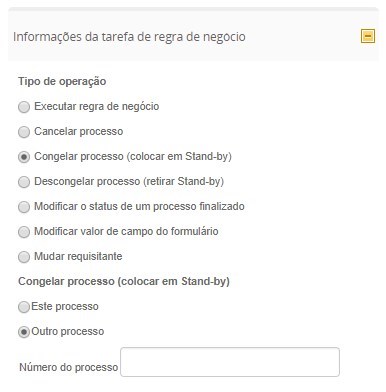This screenshot has width=386, height=392.
Task: Click the Executar regra de negócio label text
Action: click(x=97, y=107)
